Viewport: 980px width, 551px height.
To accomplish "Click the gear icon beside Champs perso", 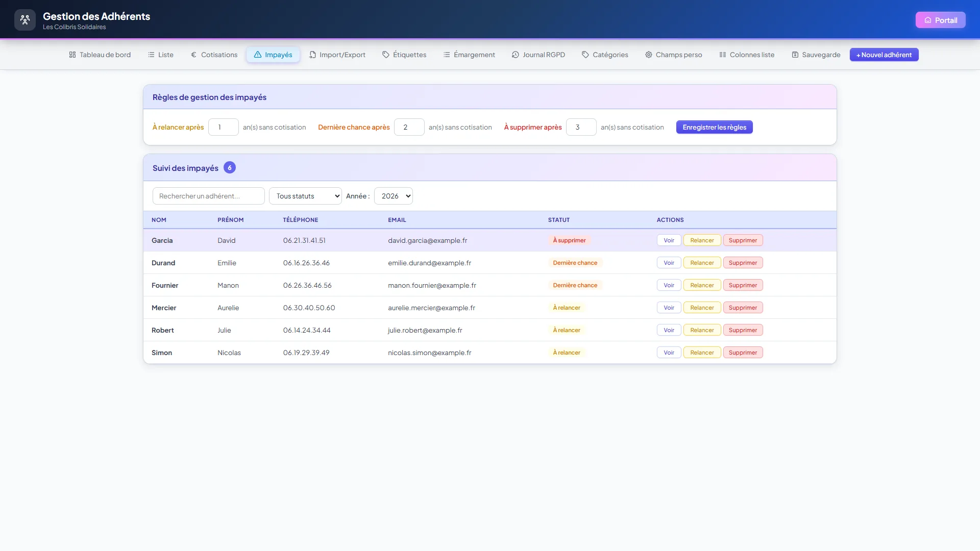I will coord(649,55).
